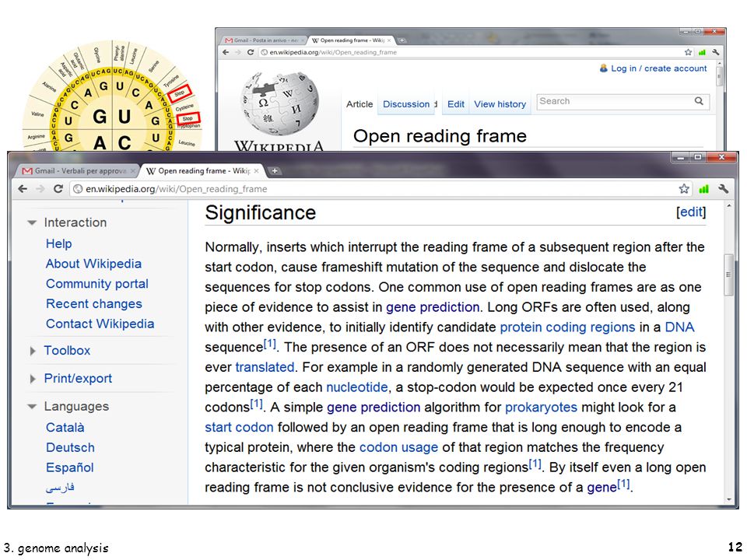Screen dimensions: 747x560
Task: Open the Community portal sidebar link
Action: (97, 283)
